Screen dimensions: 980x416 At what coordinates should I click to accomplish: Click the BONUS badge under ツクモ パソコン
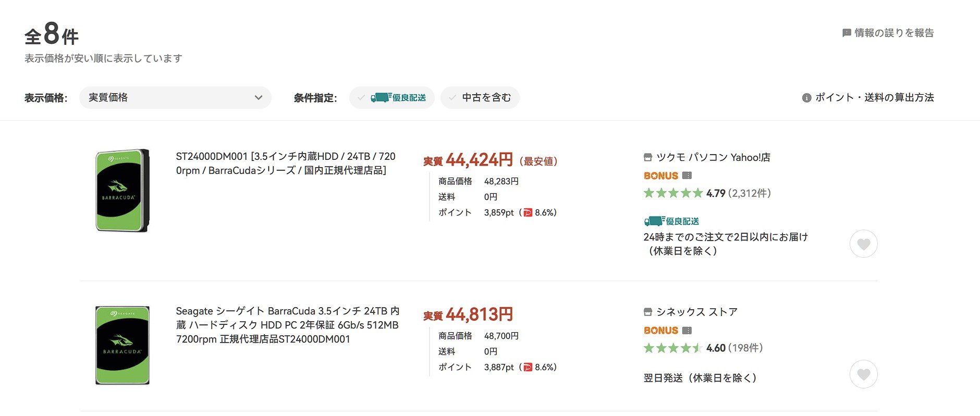point(661,175)
